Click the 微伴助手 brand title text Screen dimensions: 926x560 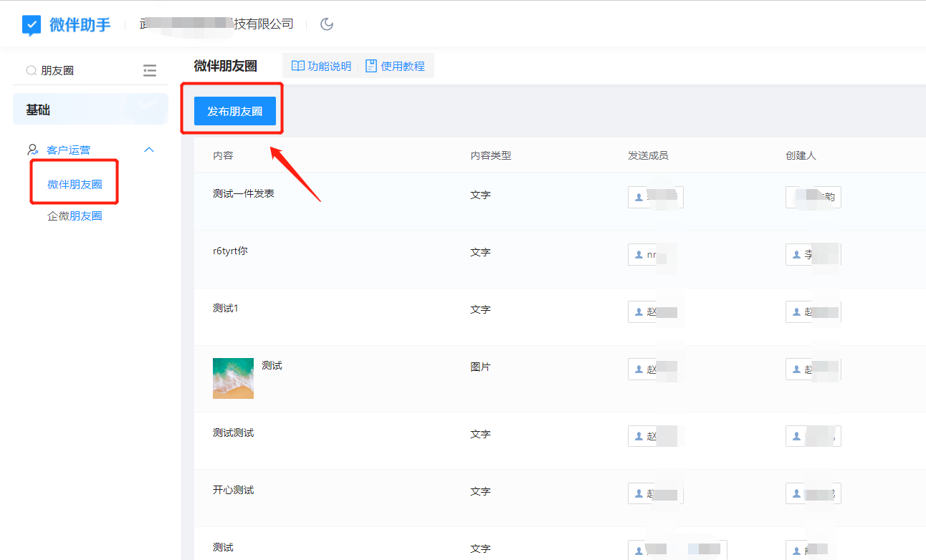click(x=80, y=25)
